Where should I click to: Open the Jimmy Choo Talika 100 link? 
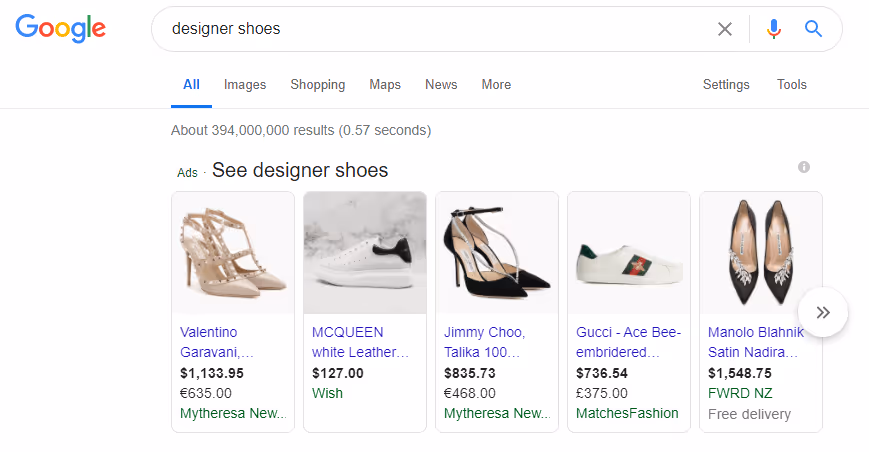click(484, 342)
